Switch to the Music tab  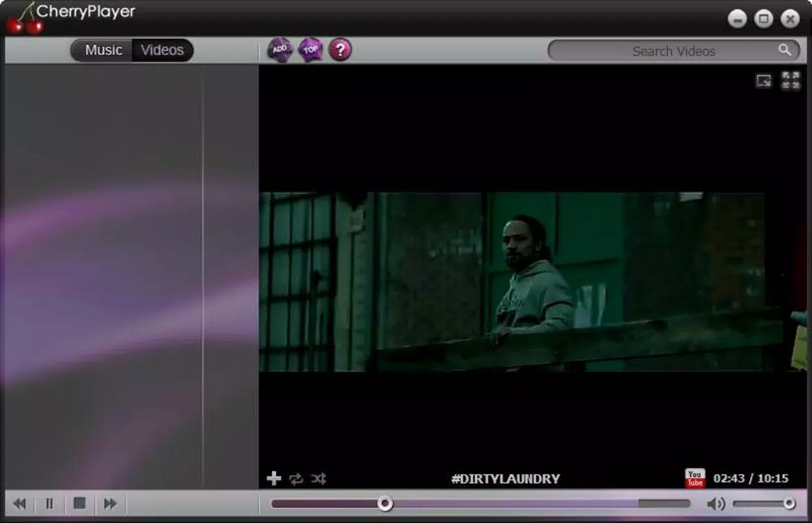click(x=103, y=50)
